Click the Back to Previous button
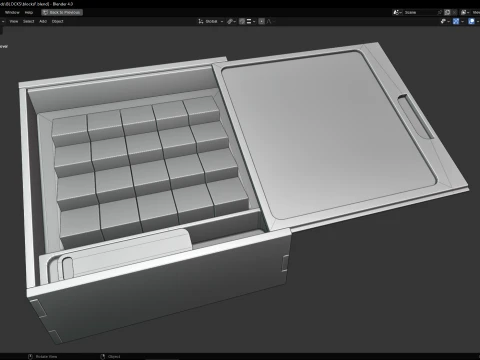 pos(62,12)
